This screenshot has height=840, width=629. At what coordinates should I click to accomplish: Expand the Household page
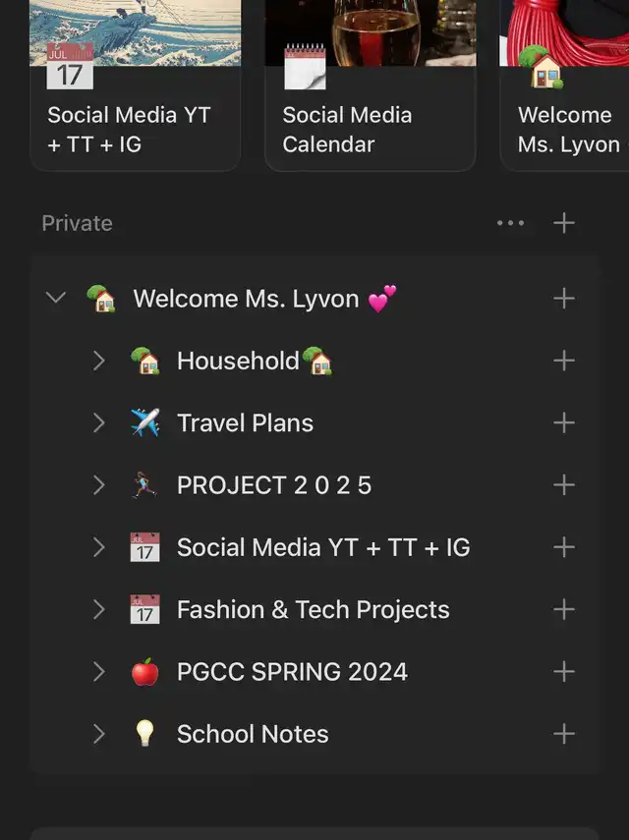click(x=98, y=361)
